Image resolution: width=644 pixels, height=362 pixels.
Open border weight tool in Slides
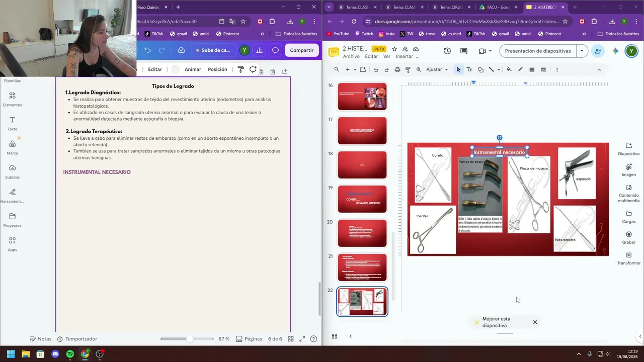coord(532,69)
